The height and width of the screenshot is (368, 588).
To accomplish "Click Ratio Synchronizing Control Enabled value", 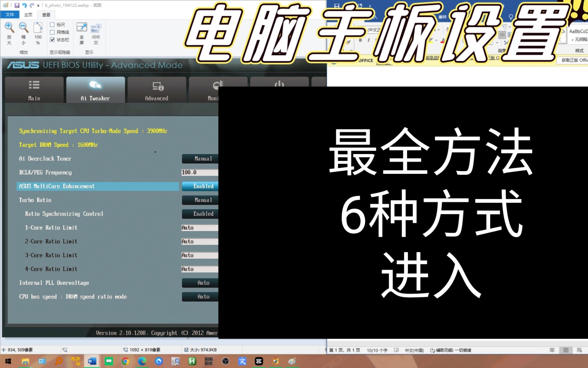I will (200, 214).
